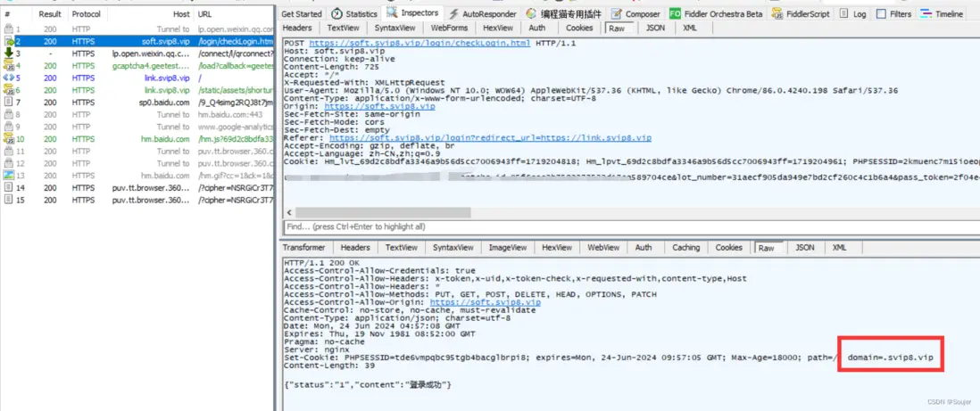Open the Referer login redirect URL link

tap(491, 137)
